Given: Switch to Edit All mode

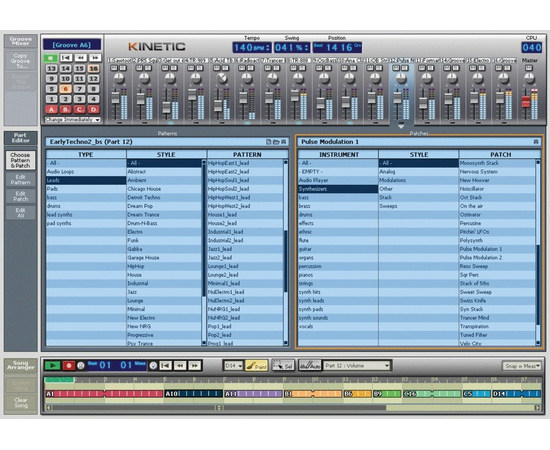Looking at the screenshot, I should click(x=20, y=213).
